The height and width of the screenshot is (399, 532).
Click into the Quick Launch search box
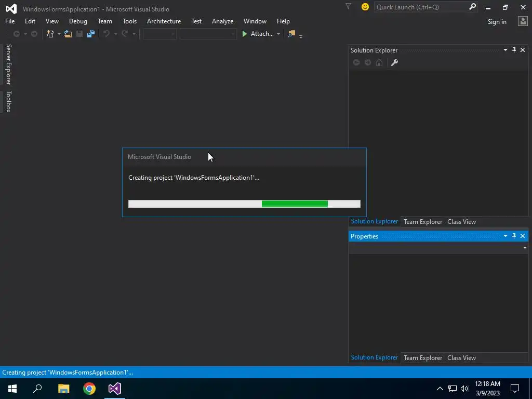[421, 7]
